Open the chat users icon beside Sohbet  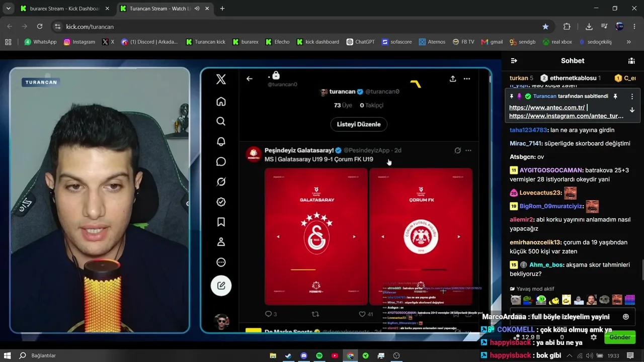631,60
